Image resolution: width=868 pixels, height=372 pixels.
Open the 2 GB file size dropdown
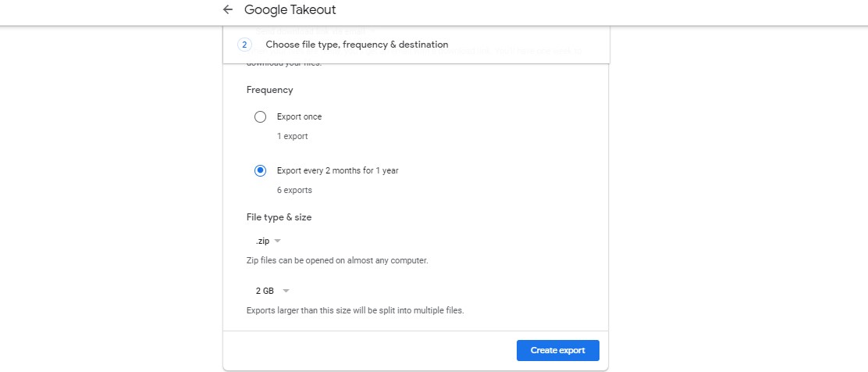(272, 291)
